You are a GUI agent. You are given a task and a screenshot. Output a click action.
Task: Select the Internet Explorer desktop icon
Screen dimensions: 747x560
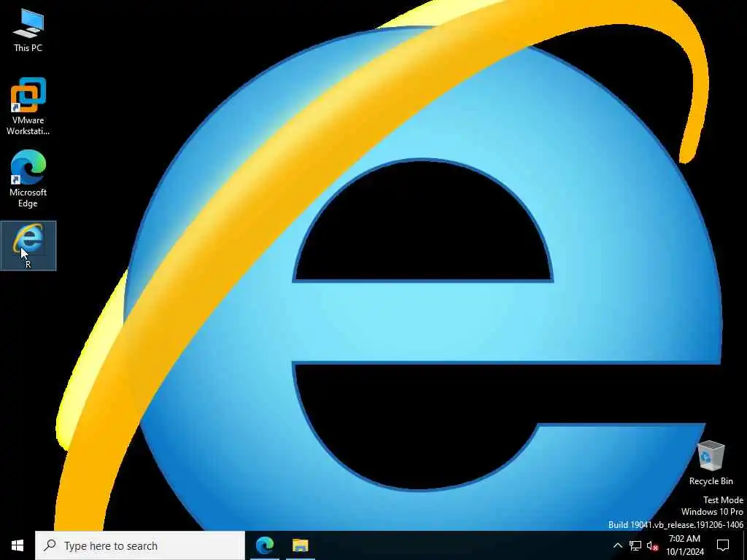tap(28, 246)
